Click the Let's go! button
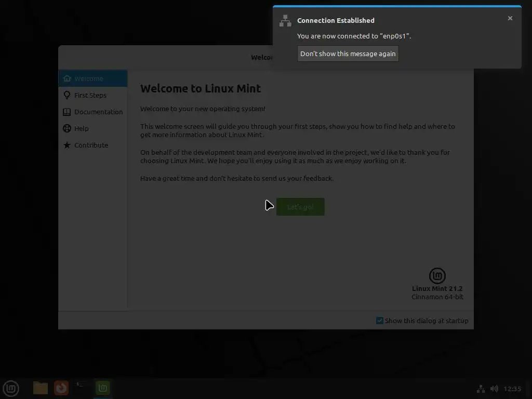The image size is (532, 399). click(300, 207)
